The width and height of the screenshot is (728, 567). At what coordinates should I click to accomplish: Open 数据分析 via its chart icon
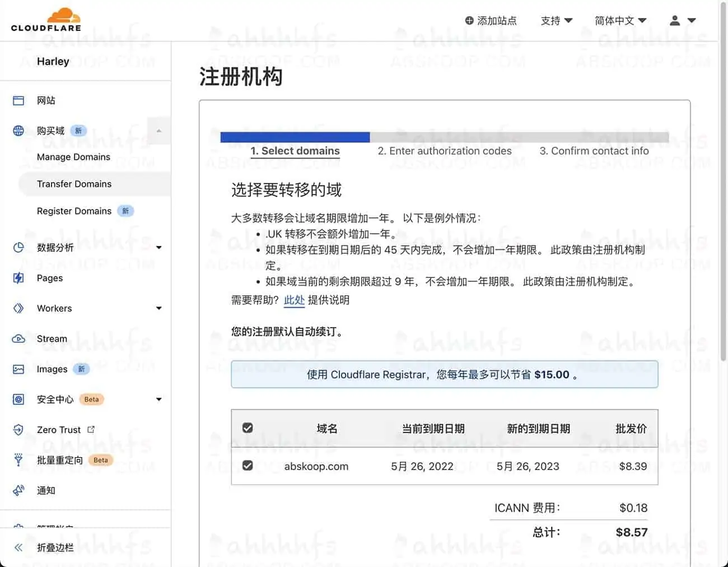click(x=18, y=247)
